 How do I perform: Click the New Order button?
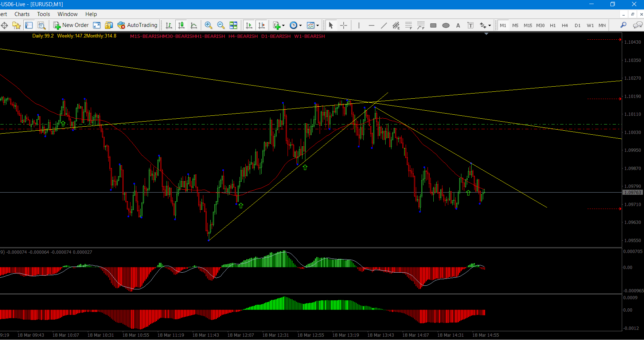pos(71,25)
